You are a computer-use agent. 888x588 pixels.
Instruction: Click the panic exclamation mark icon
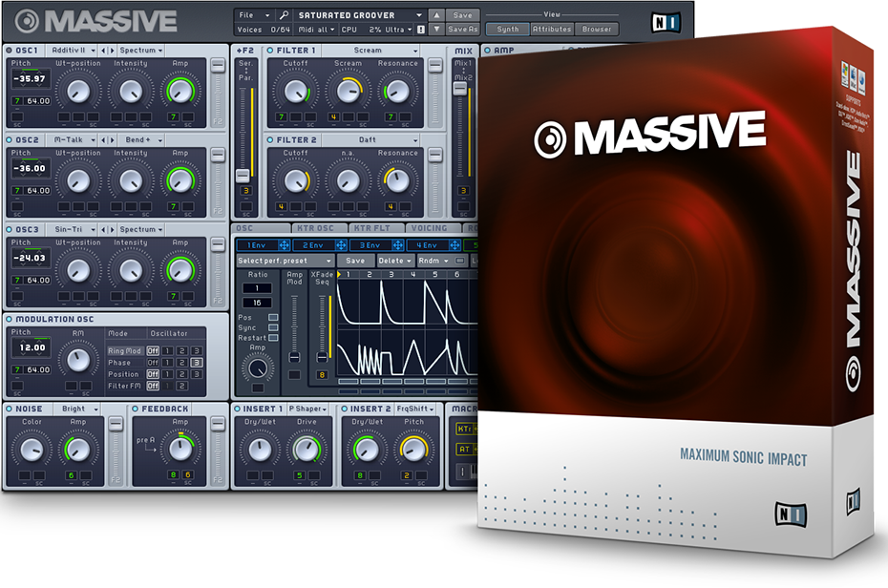point(421,30)
